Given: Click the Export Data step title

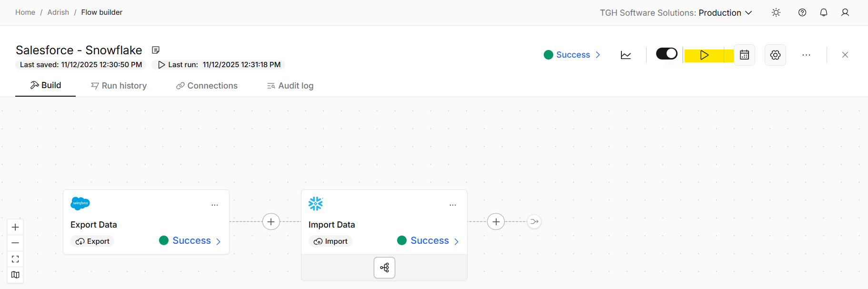Looking at the screenshot, I should tap(94, 225).
